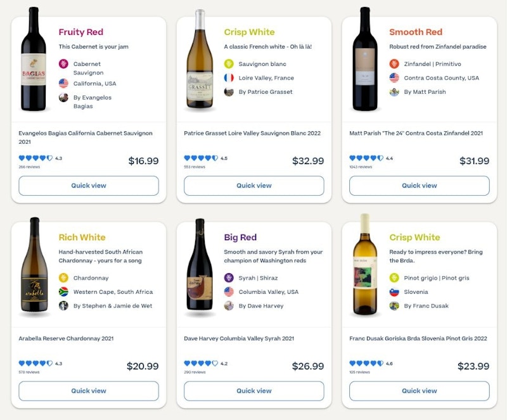Click the South Africa flag icon
The width and height of the screenshot is (507, 420).
63,292
